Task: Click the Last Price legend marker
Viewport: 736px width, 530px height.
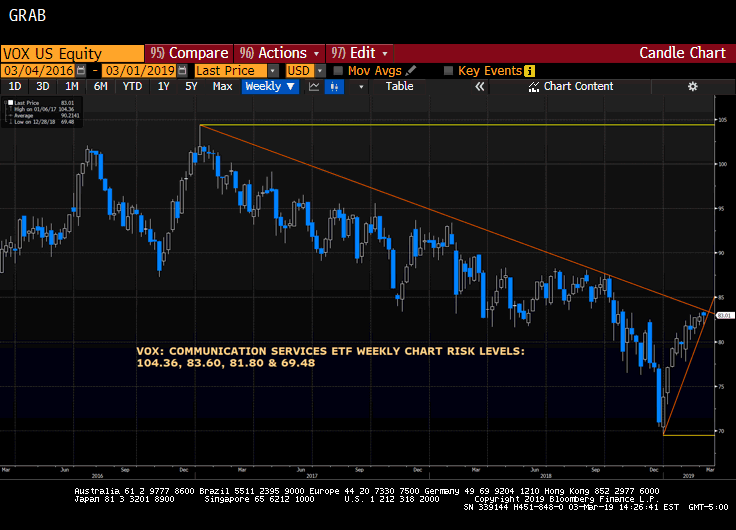Action: pyautogui.click(x=10, y=102)
